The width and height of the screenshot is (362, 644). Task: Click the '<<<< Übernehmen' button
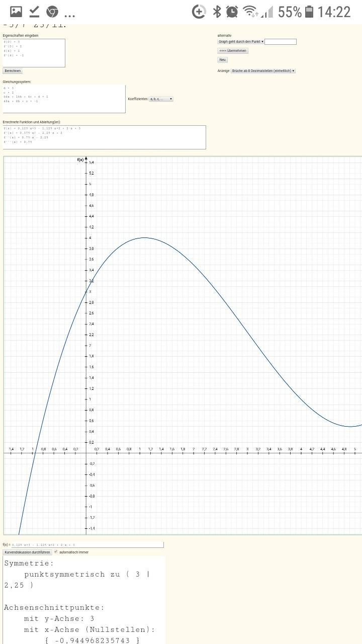click(233, 51)
